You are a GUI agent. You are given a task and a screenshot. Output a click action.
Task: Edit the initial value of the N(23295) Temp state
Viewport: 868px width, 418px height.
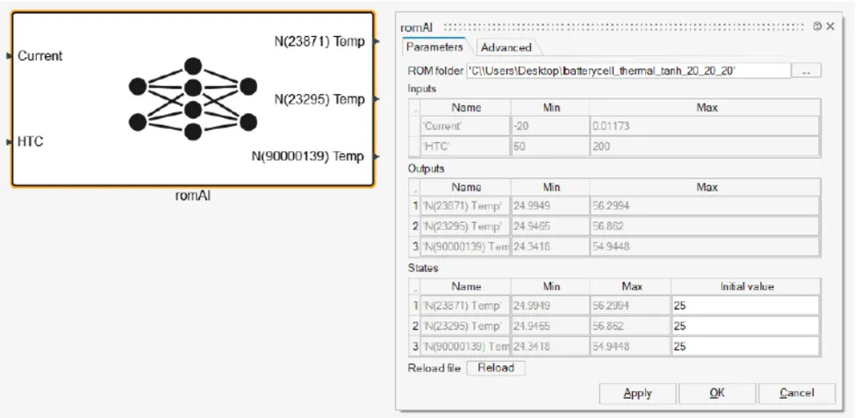point(745,326)
